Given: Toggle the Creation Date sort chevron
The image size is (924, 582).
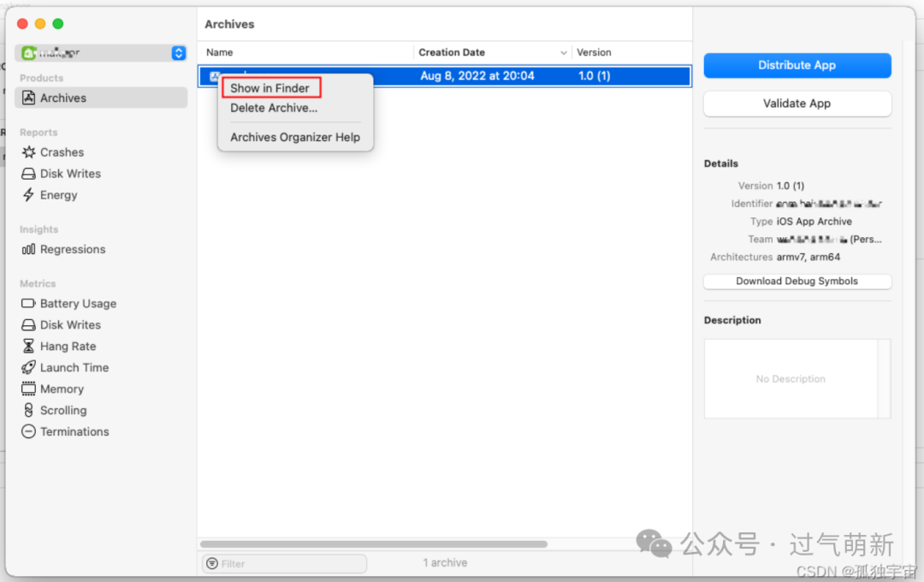Looking at the screenshot, I should (x=563, y=52).
